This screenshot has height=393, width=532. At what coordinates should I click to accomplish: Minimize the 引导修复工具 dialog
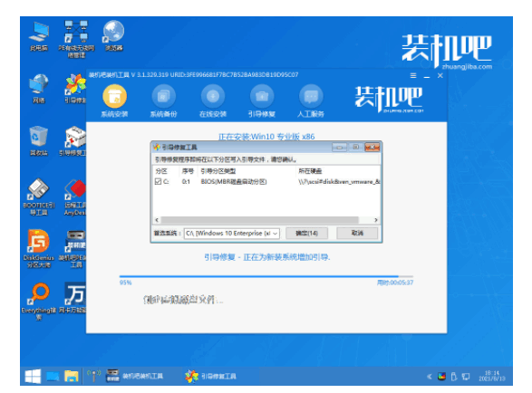click(x=339, y=147)
